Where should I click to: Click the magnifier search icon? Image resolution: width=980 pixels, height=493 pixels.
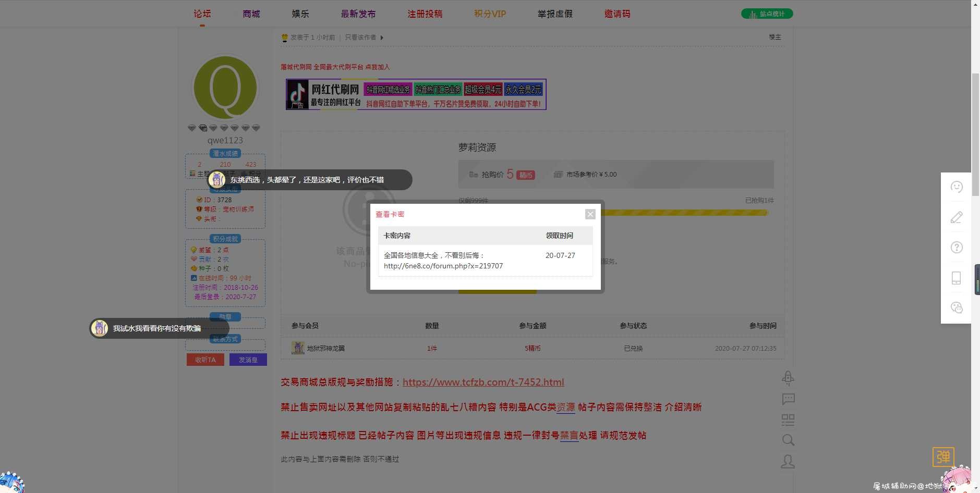[788, 440]
